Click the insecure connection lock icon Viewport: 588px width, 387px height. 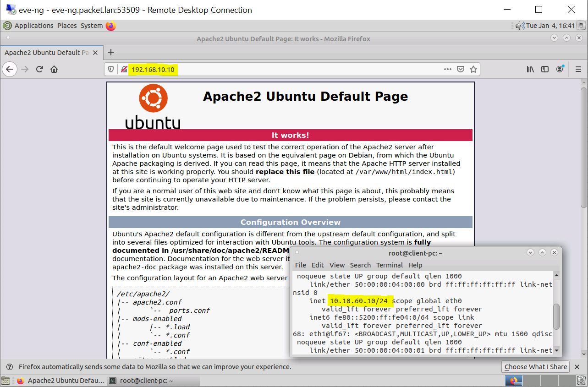click(x=124, y=69)
